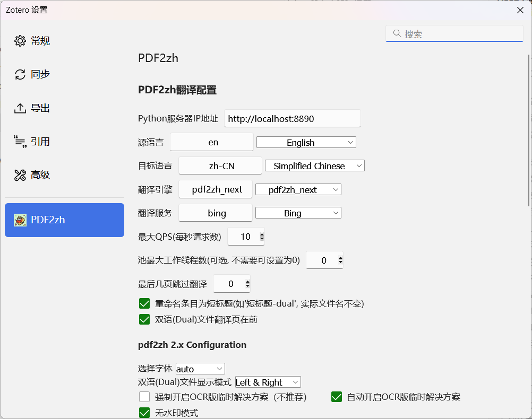The image size is (532, 419).
Task: Switch to the 同步 pane label
Action: tap(40, 74)
